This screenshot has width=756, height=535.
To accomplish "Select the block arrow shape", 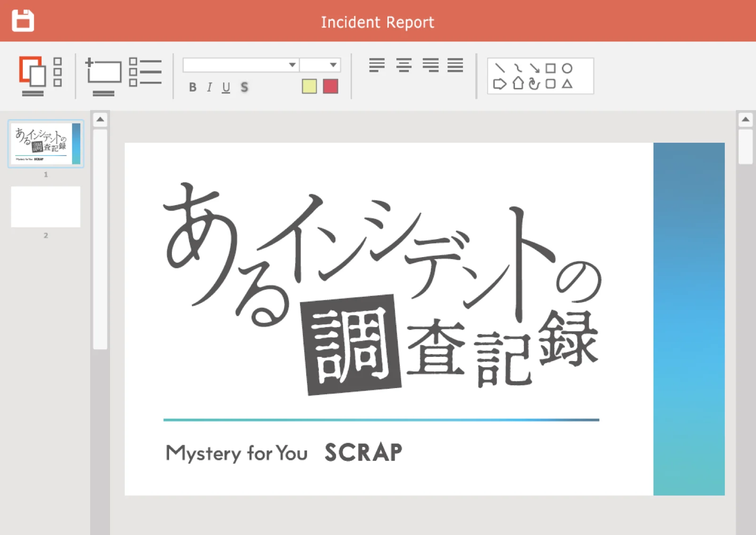I will point(500,84).
